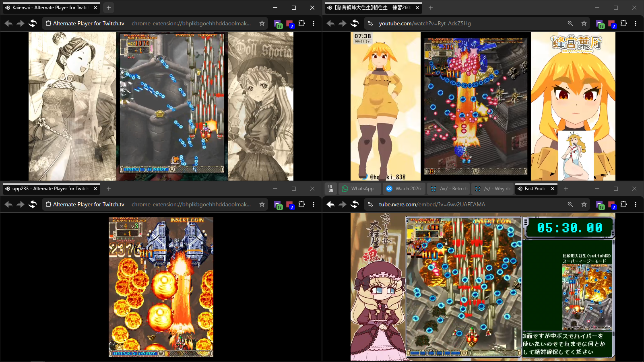Open extension with badge 7 in Kaiensai window
Viewport: 644px width, 362px height.
click(x=290, y=24)
